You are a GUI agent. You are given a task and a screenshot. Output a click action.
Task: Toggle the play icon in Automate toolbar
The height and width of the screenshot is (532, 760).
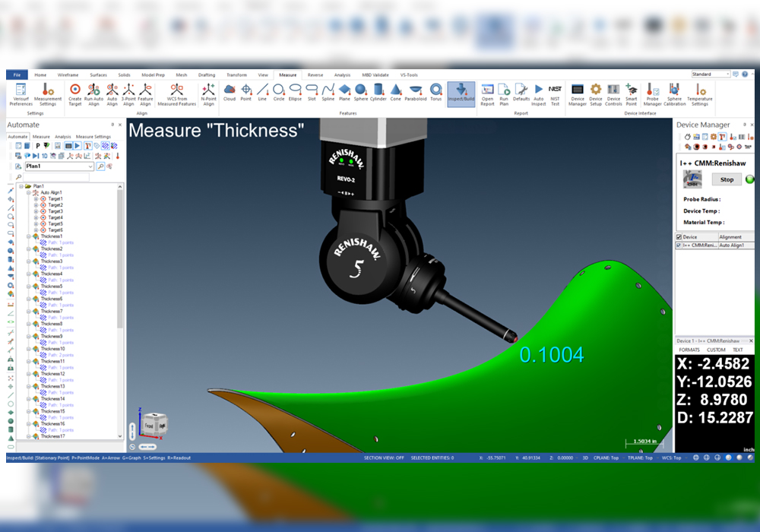coord(77,146)
